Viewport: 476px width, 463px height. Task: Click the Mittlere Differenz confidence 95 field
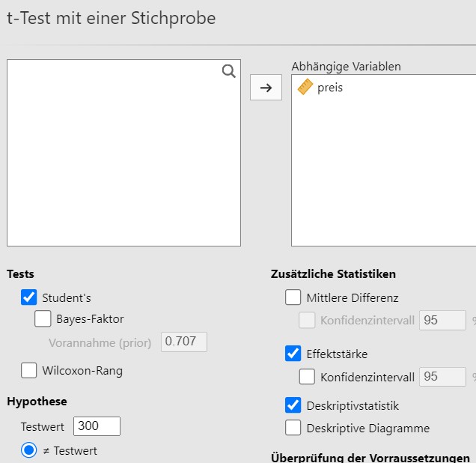(x=442, y=320)
